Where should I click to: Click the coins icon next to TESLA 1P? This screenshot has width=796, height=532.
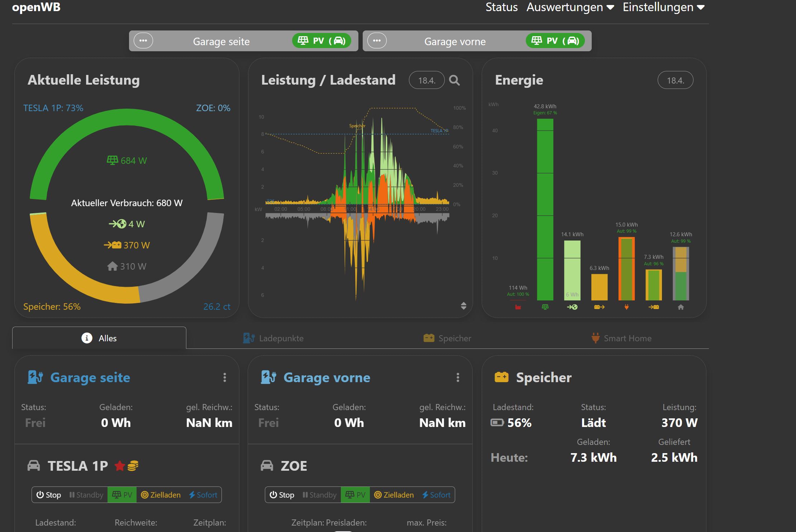pos(133,466)
